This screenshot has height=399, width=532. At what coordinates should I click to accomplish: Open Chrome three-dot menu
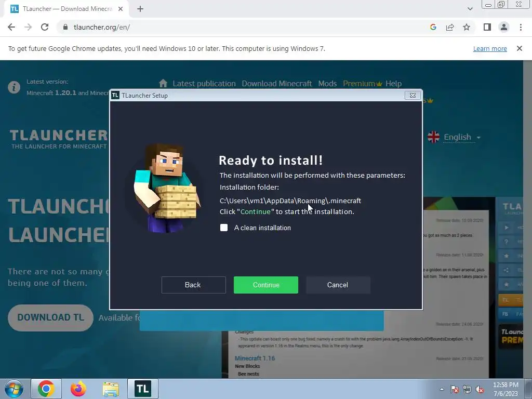pyautogui.click(x=521, y=27)
